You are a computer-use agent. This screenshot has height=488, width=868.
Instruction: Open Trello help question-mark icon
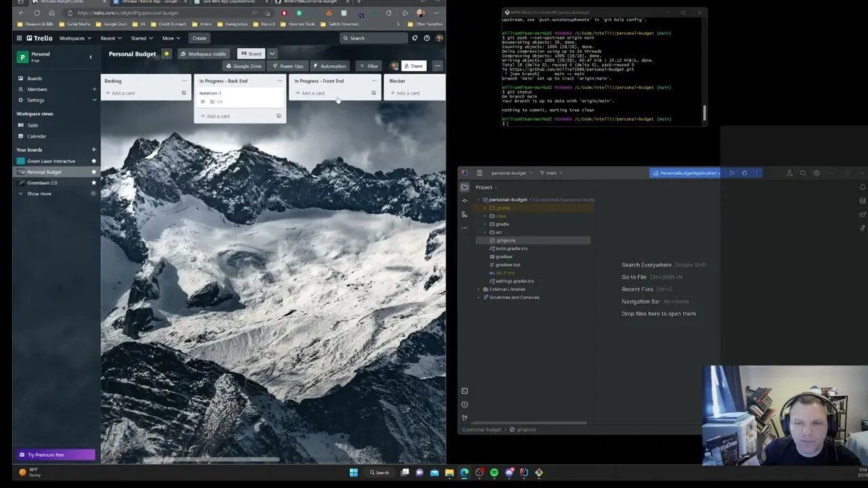(x=427, y=38)
